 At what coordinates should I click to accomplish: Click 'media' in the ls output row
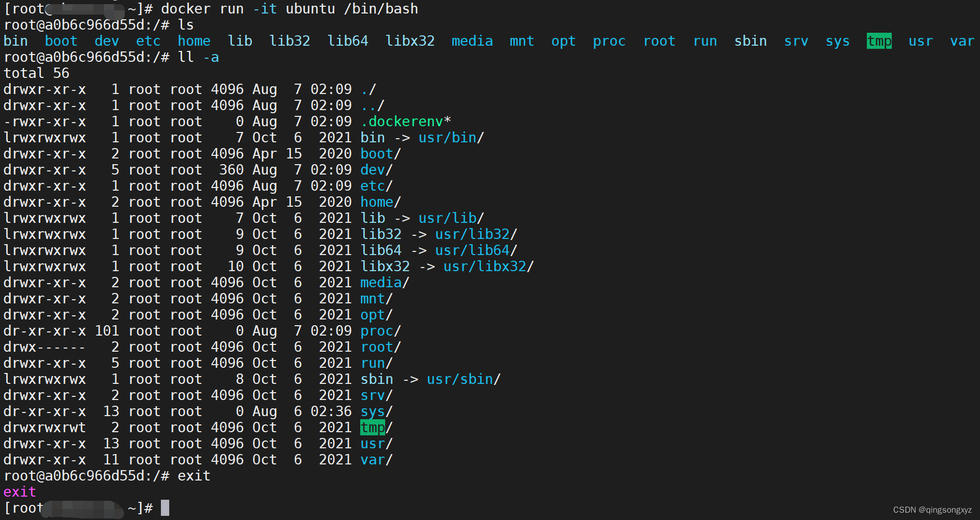(x=472, y=41)
